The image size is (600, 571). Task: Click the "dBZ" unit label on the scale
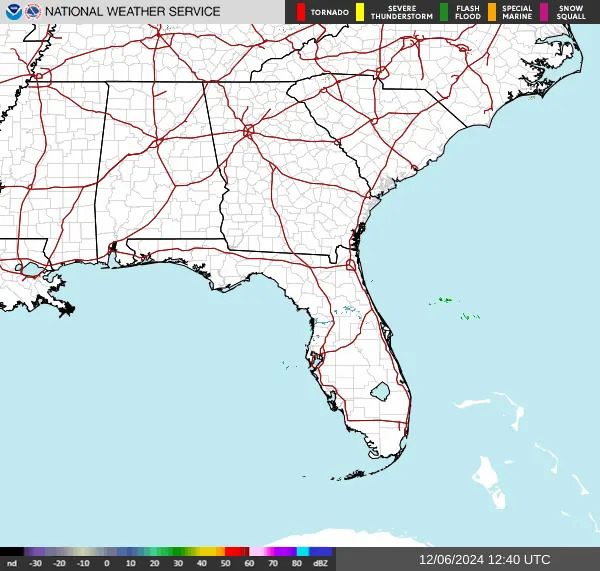pos(321,563)
